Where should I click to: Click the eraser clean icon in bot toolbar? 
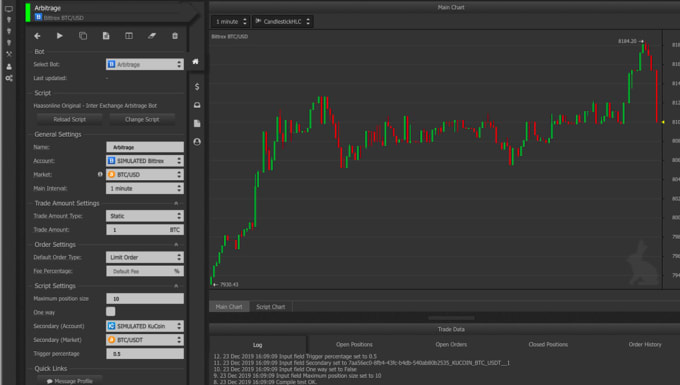click(x=152, y=36)
